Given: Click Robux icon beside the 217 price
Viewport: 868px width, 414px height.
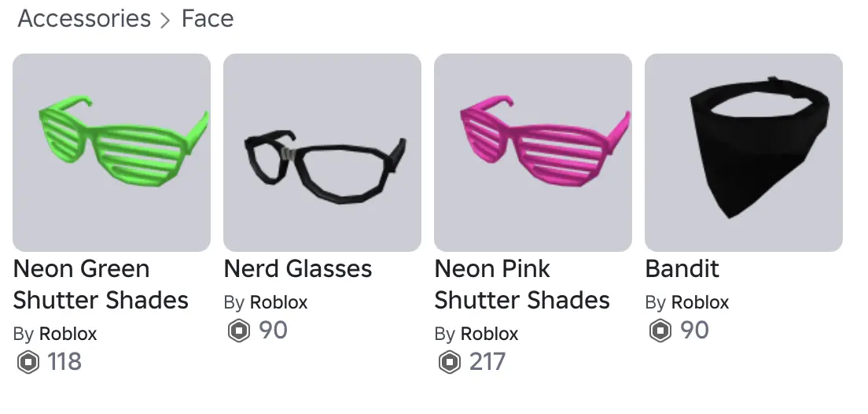Looking at the screenshot, I should [x=450, y=362].
